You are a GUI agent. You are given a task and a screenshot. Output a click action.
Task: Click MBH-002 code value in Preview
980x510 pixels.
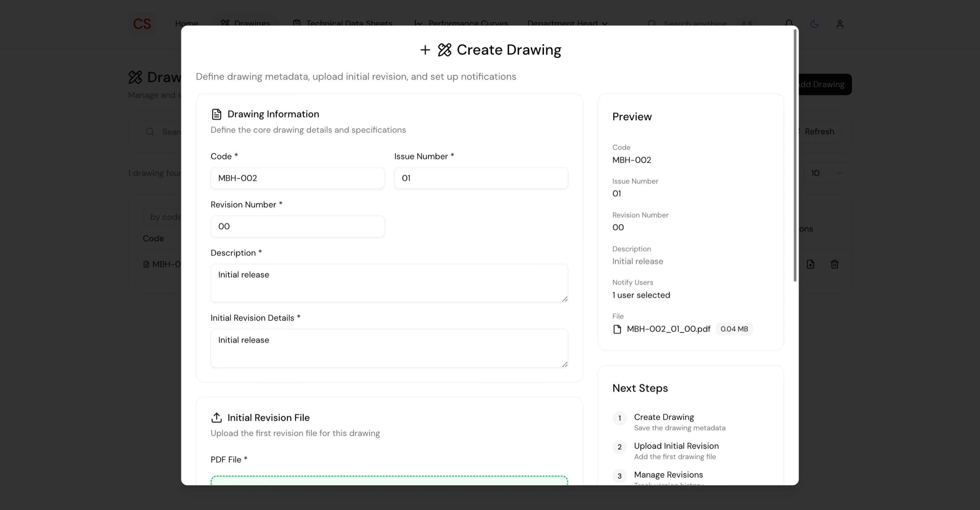tap(631, 160)
